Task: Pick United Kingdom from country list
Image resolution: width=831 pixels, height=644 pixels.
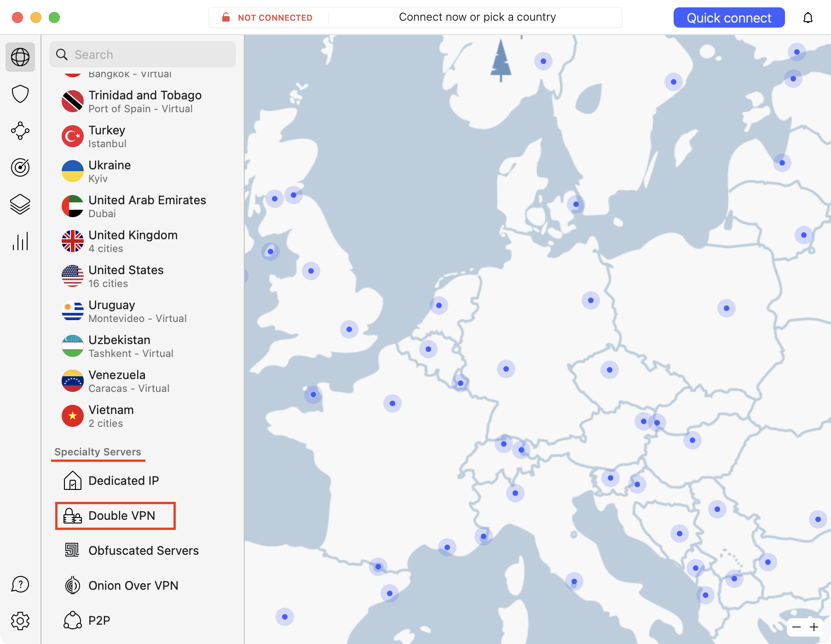Action: (x=133, y=241)
